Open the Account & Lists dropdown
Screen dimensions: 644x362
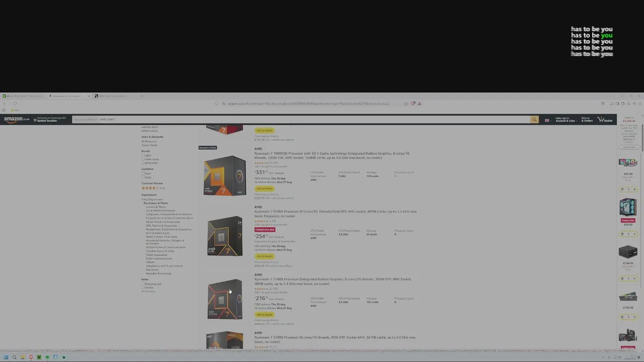click(566, 120)
